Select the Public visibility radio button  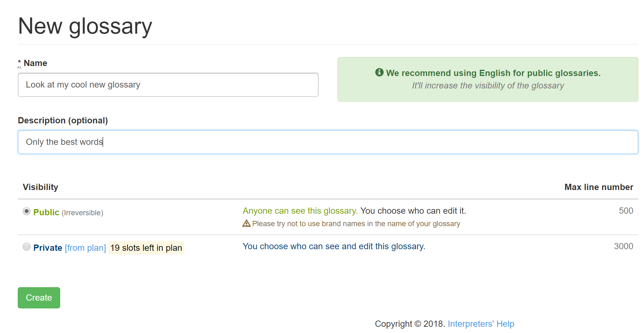27,211
